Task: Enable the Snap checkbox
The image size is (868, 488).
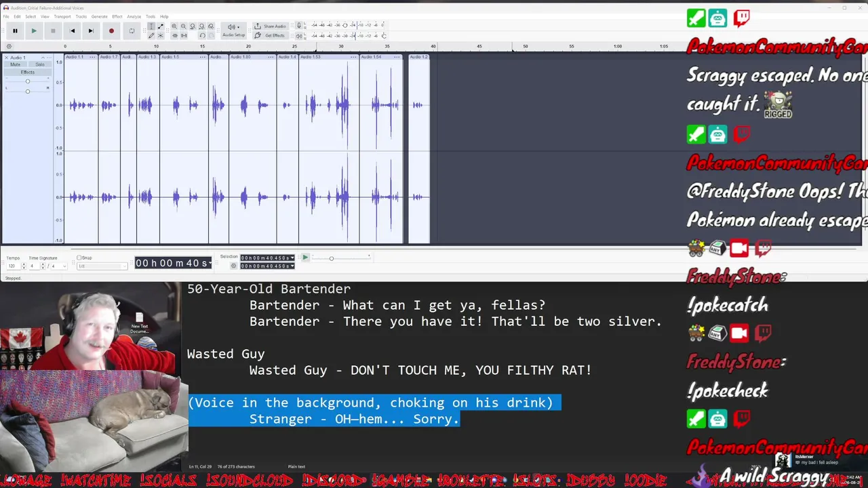Action: click(79, 258)
